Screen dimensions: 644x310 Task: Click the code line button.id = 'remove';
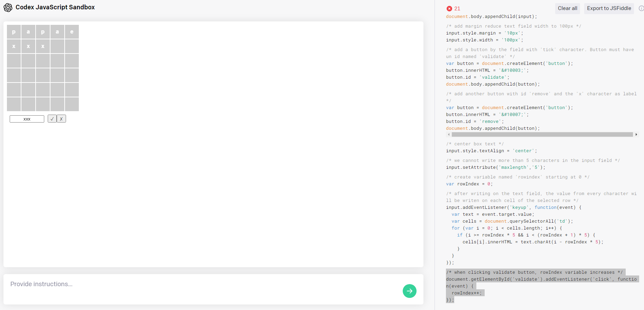pyautogui.click(x=475, y=122)
